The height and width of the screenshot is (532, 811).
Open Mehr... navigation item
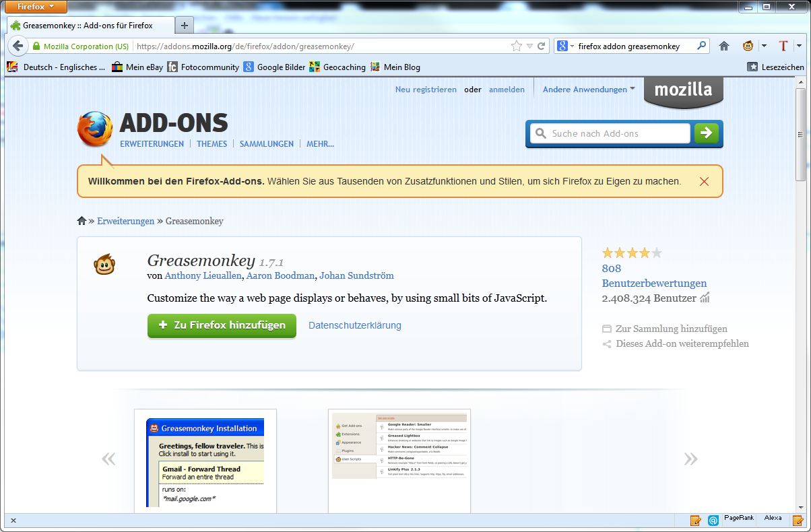pos(320,143)
